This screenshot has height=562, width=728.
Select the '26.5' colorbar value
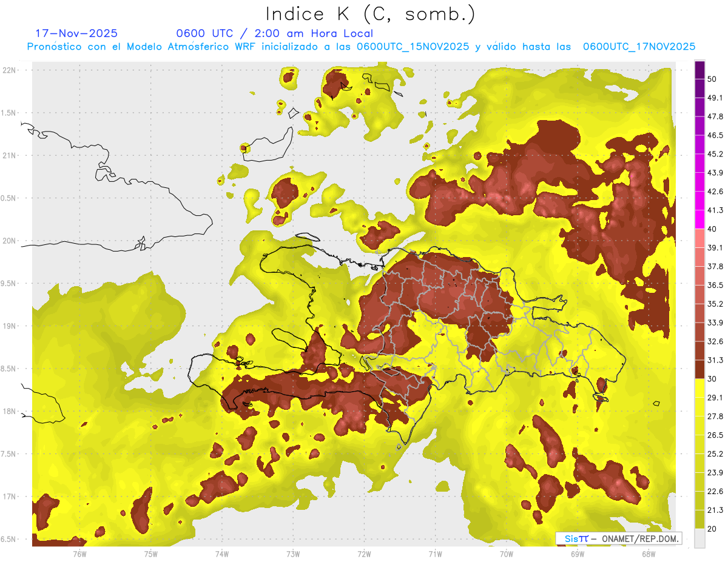tap(715, 436)
